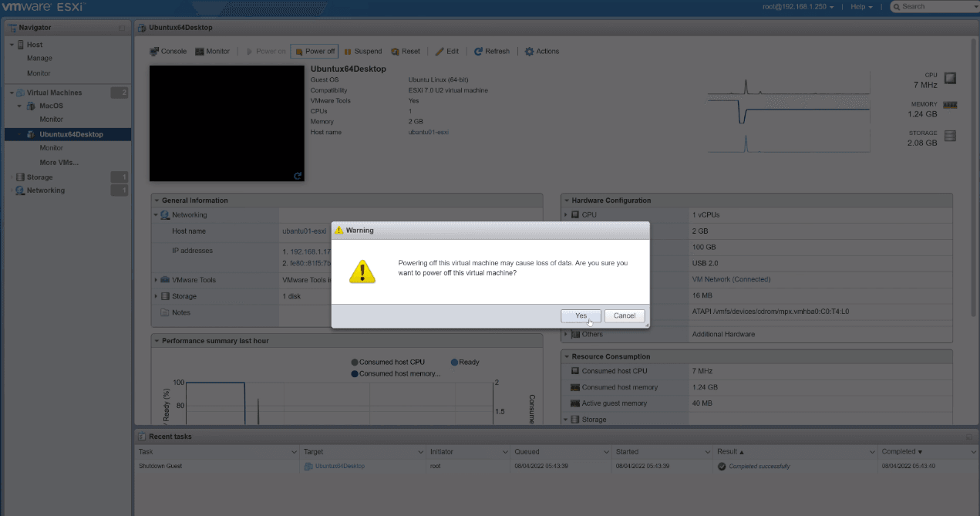Open the Actions gear menu

542,52
